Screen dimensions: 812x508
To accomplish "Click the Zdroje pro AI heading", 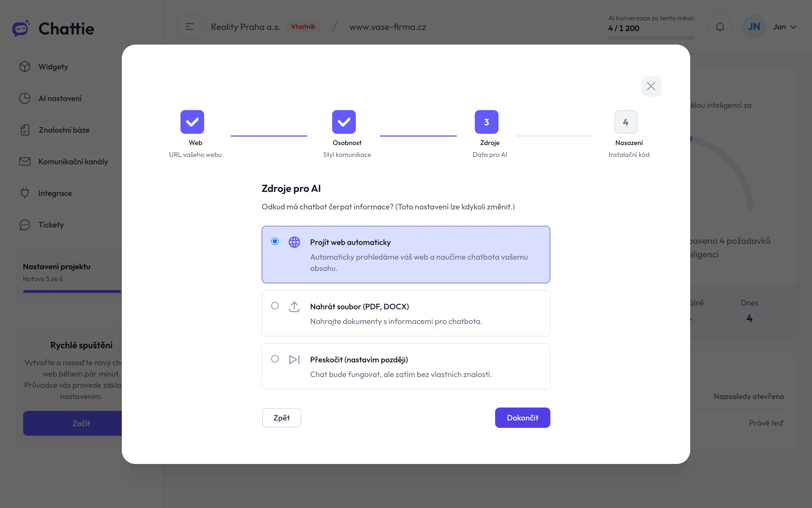I will point(291,189).
